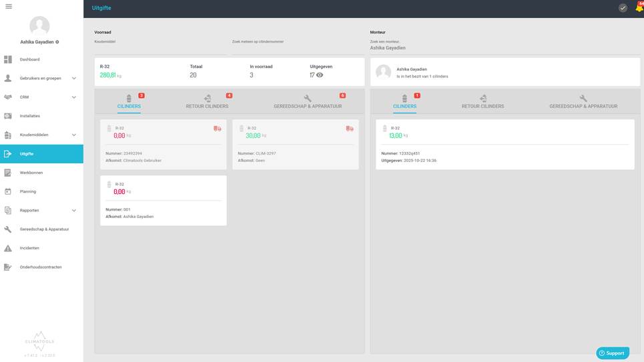Open Installaties menu item

(41, 116)
